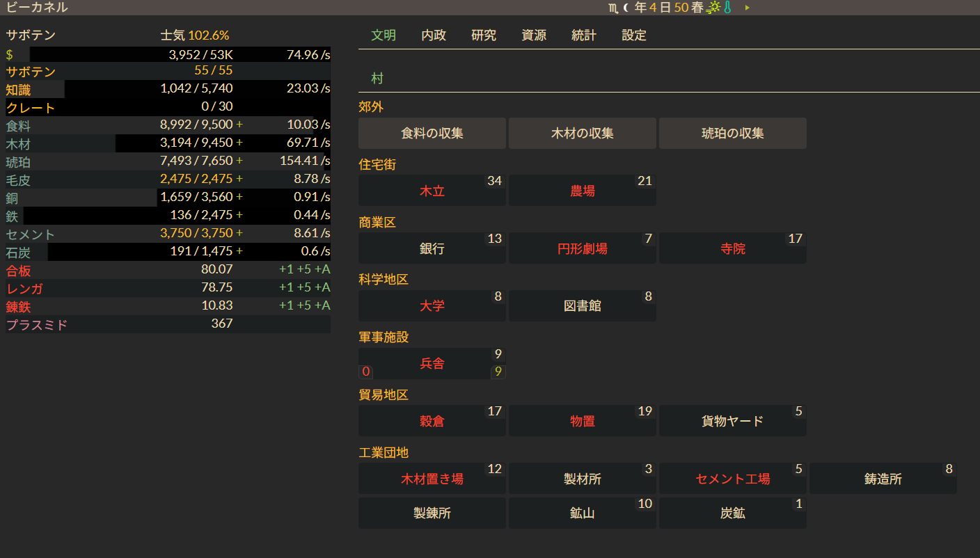Viewport: 980px width, 558px height.
Task: Click the crescent moon phase icon
Action: pyautogui.click(x=626, y=8)
